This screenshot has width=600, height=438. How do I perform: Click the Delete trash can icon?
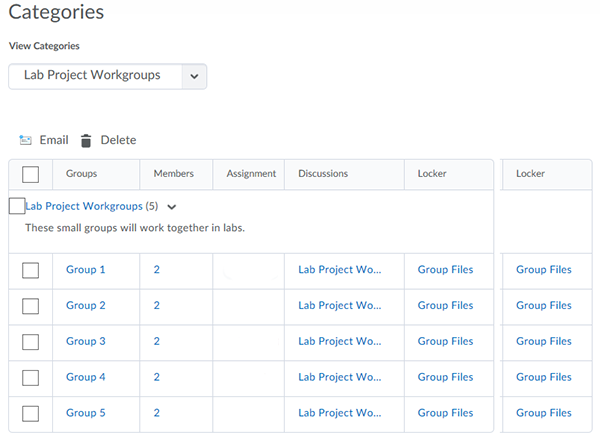tap(86, 141)
